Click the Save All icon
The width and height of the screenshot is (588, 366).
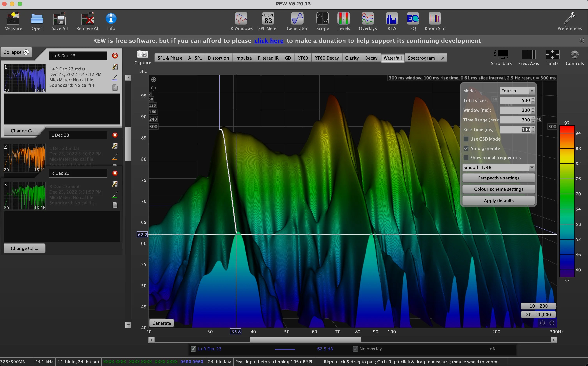(x=60, y=18)
